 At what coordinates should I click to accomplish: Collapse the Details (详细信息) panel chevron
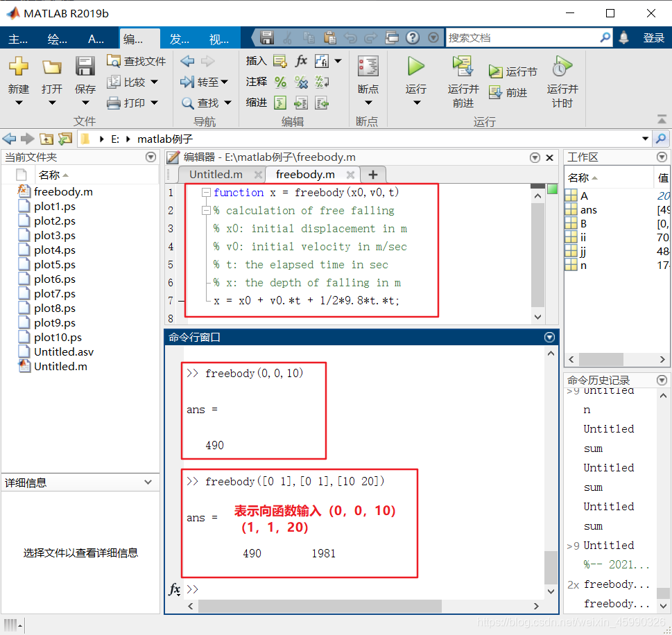(x=148, y=482)
